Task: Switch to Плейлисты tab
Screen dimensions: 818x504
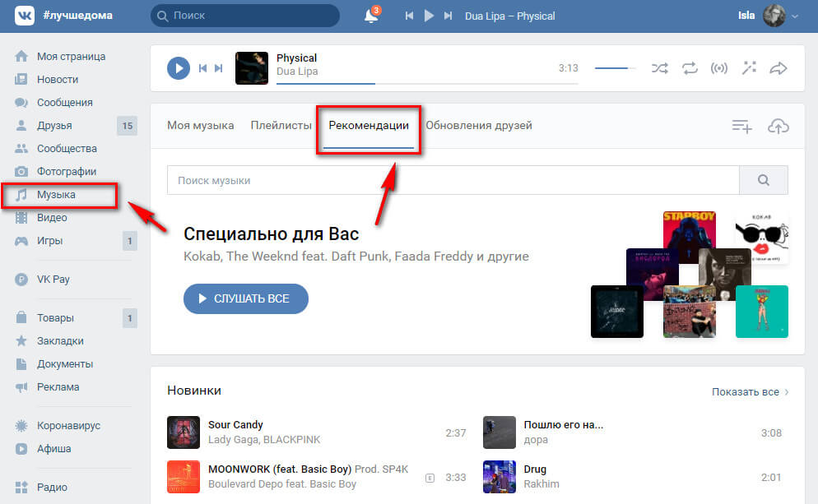Action: pos(281,126)
